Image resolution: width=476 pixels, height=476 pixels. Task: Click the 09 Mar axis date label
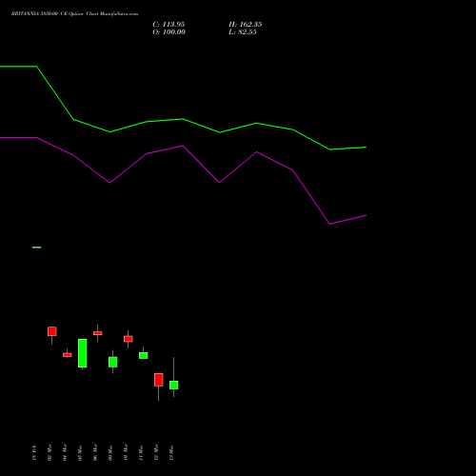point(110,452)
